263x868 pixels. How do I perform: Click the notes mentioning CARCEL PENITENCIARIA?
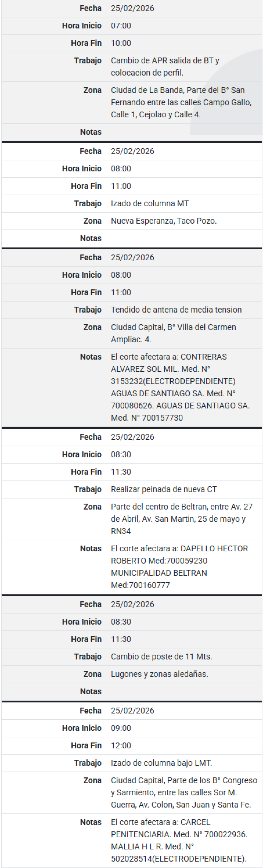[179, 840]
